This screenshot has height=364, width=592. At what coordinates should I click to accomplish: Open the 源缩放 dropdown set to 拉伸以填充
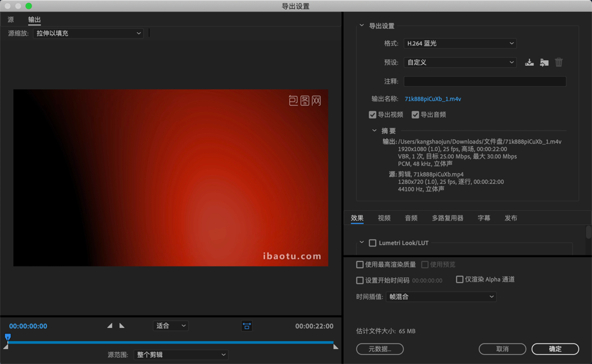coord(88,33)
